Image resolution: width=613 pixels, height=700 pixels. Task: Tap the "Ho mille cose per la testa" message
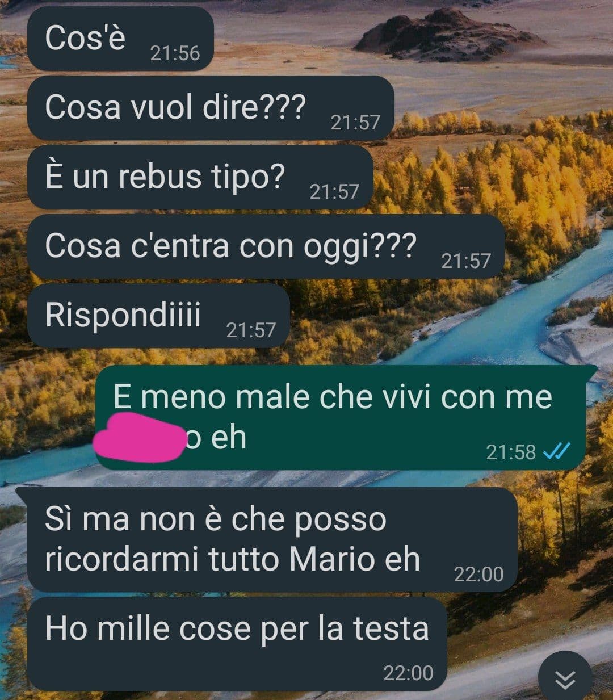237,644
